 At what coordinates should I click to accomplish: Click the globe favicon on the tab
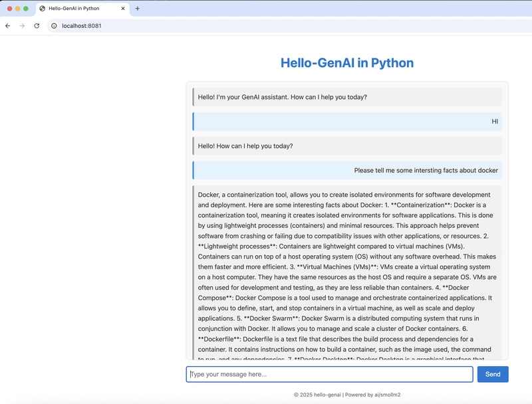43,9
